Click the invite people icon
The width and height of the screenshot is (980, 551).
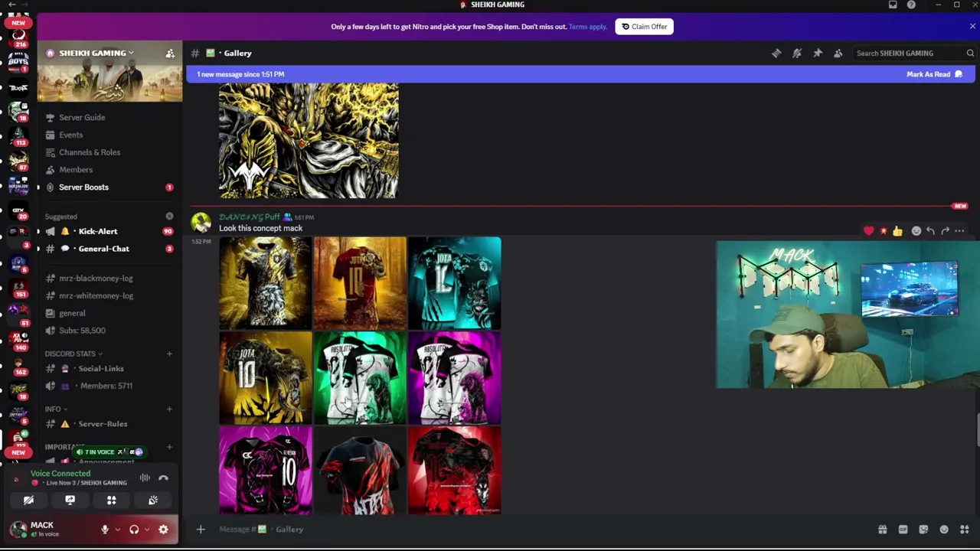pos(170,53)
